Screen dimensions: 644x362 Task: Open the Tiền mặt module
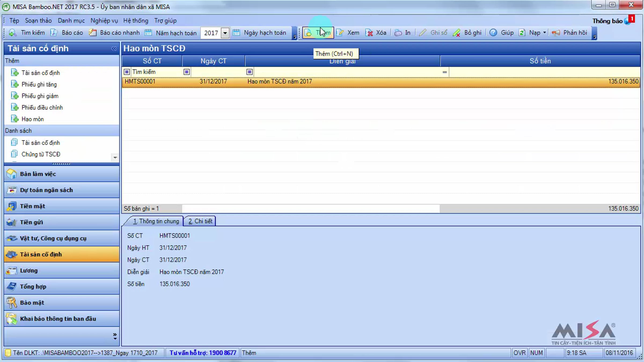[62, 206]
